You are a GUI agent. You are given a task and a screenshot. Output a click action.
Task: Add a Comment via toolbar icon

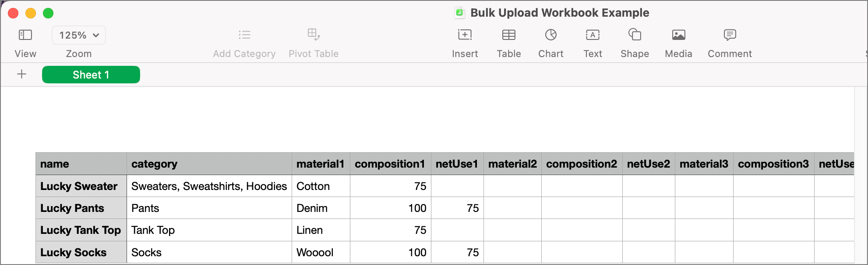point(730,35)
